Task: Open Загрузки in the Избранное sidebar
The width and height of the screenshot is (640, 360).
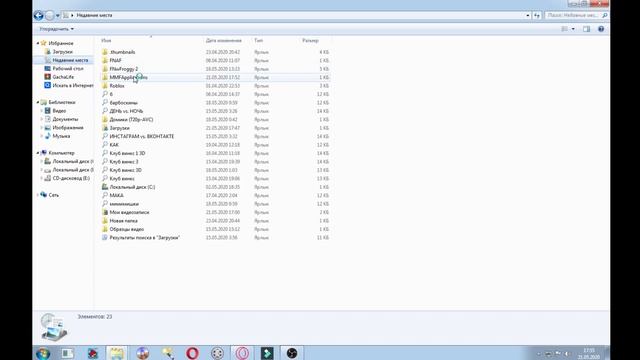Action: point(62,52)
